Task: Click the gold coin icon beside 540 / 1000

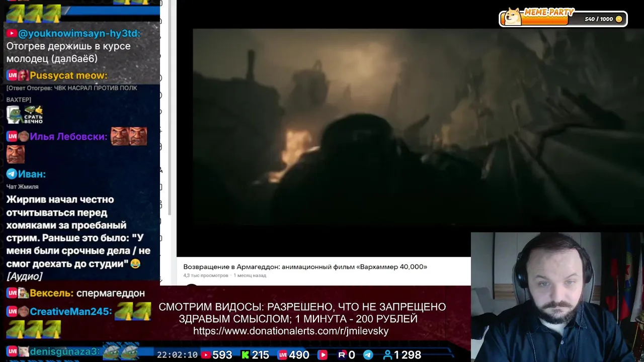Action: [x=619, y=19]
